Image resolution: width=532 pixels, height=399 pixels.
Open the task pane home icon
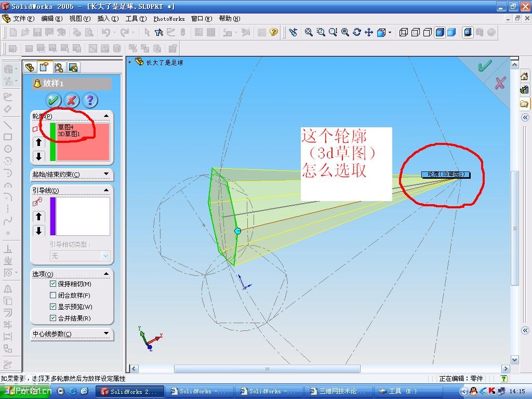coord(525,76)
